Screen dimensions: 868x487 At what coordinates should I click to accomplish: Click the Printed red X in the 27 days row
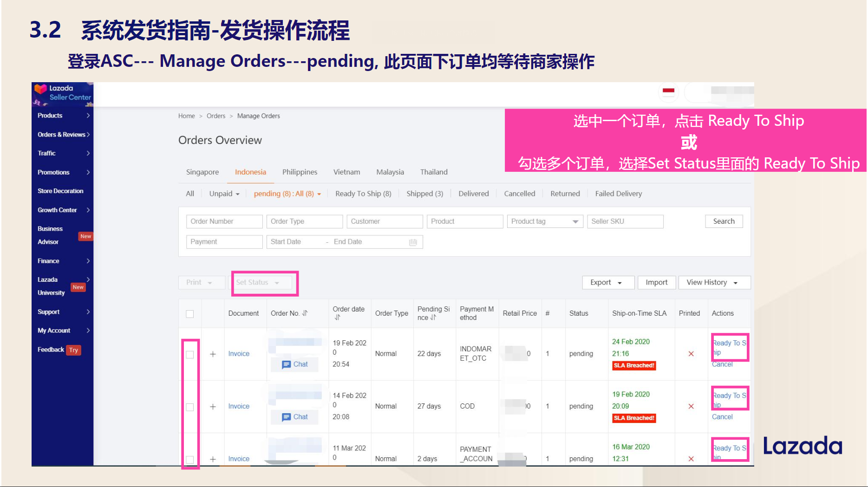pos(691,406)
